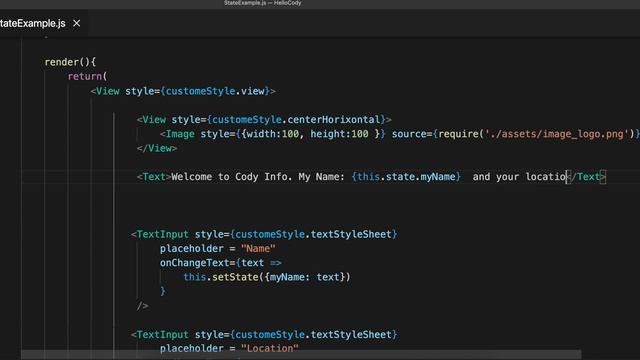Click the closing brace after setState

click(163, 291)
